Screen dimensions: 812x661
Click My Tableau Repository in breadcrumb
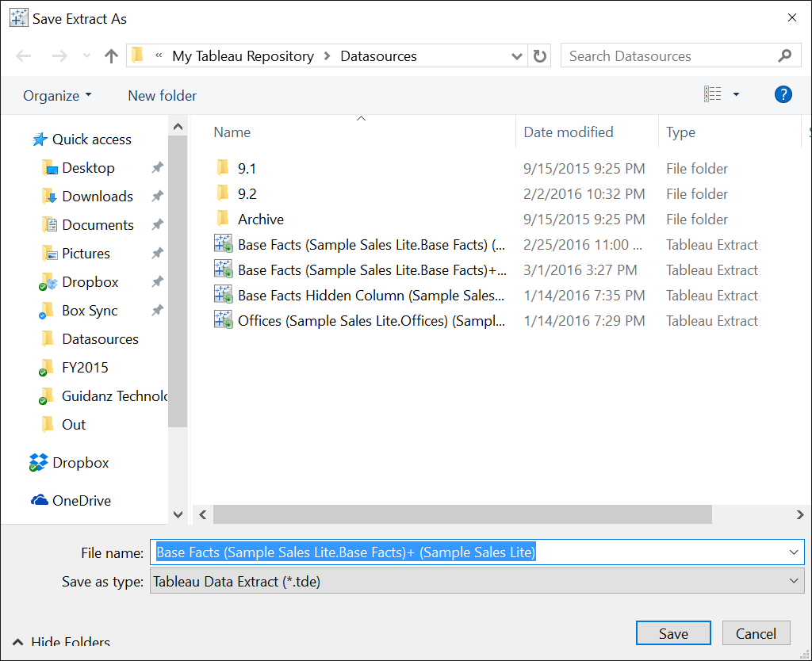pos(243,56)
